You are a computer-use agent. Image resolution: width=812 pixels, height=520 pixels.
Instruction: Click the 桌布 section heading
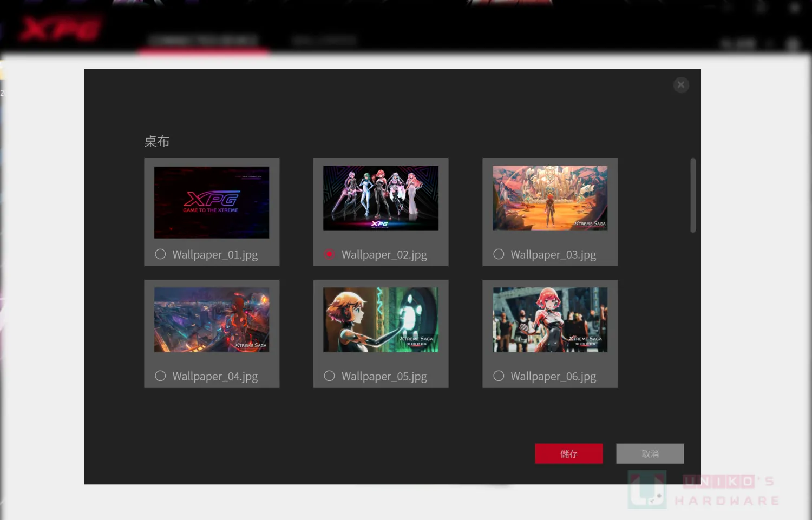pos(157,141)
